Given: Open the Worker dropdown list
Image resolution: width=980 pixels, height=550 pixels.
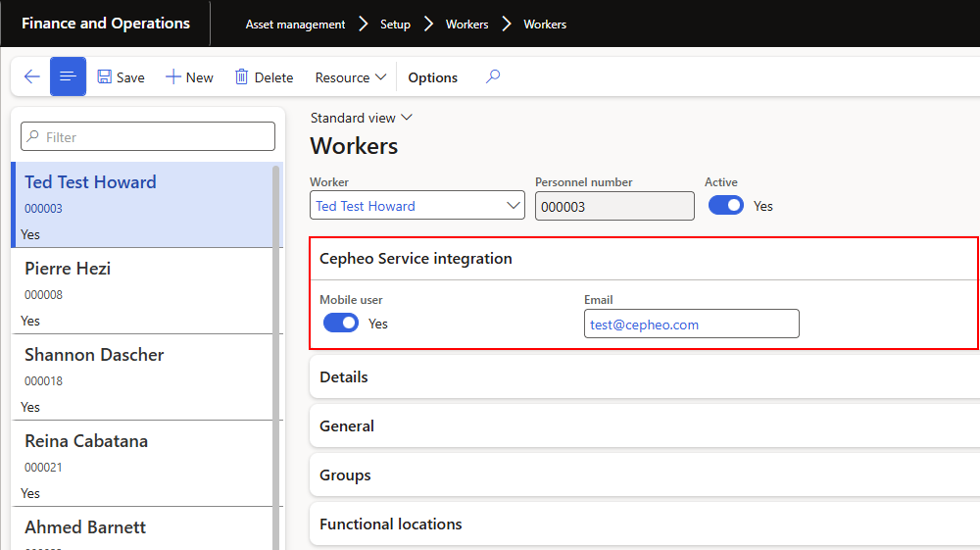Looking at the screenshot, I should point(514,206).
